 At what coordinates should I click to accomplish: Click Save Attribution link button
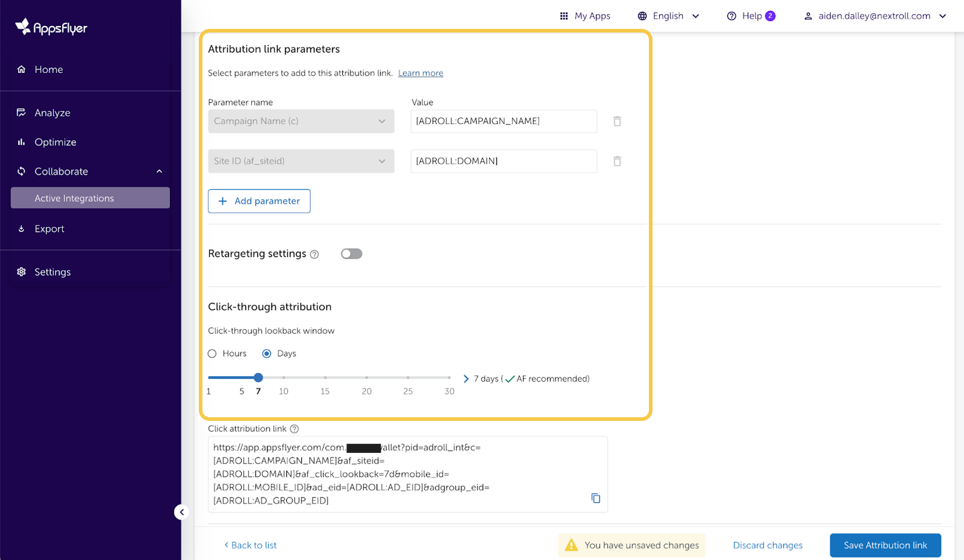[x=885, y=545]
